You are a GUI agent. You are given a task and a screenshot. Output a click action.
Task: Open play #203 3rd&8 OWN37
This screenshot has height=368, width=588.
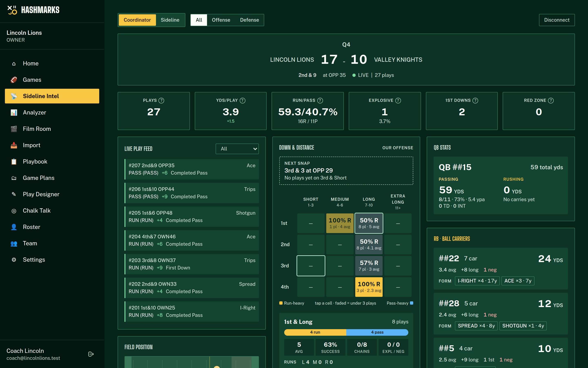click(x=192, y=264)
